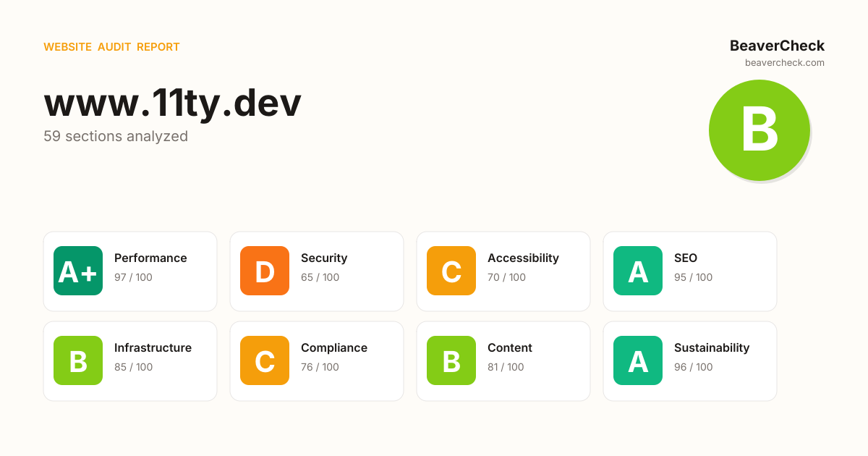868x456 pixels.
Task: Select the B Infrastructure grade badge
Action: [78, 360]
